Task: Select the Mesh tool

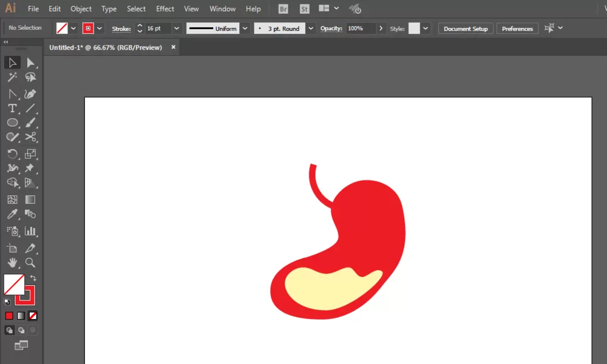Action: 12,200
